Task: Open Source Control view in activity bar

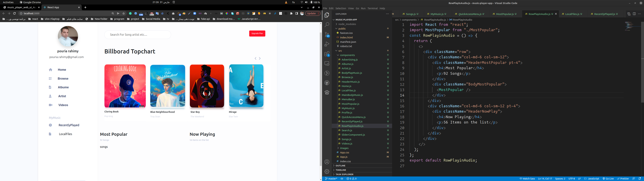Action: pos(327,35)
